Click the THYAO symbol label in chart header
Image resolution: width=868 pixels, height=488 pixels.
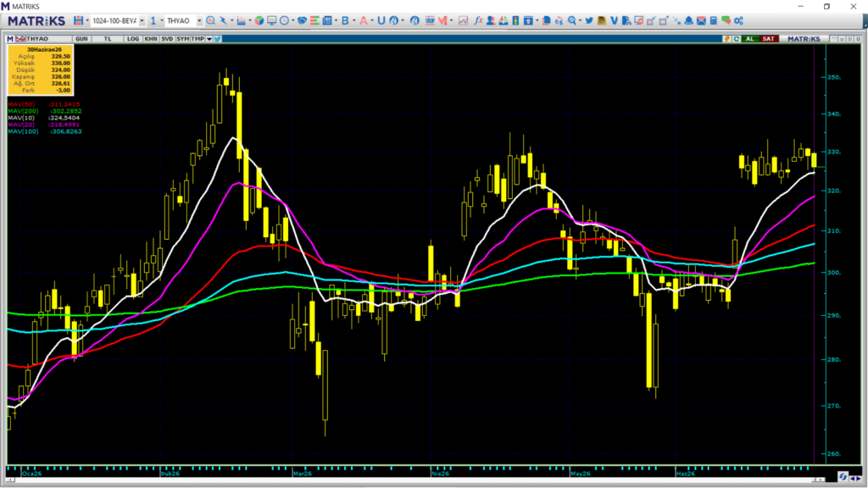click(37, 39)
